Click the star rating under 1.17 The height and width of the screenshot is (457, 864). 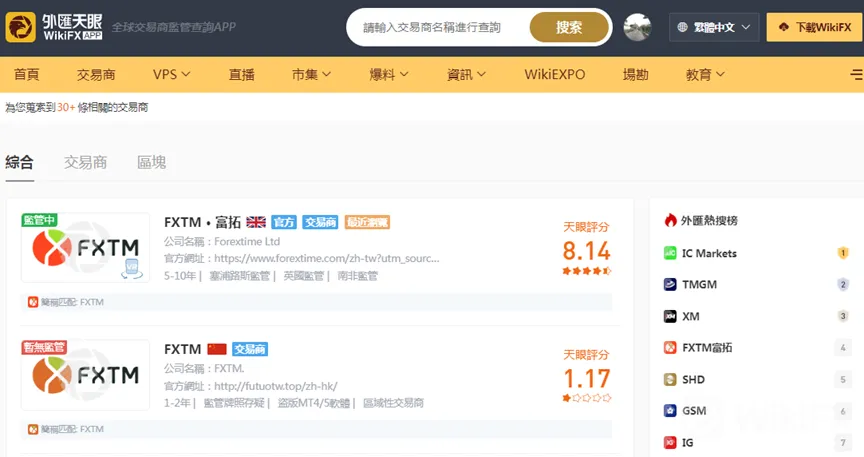coord(587,397)
